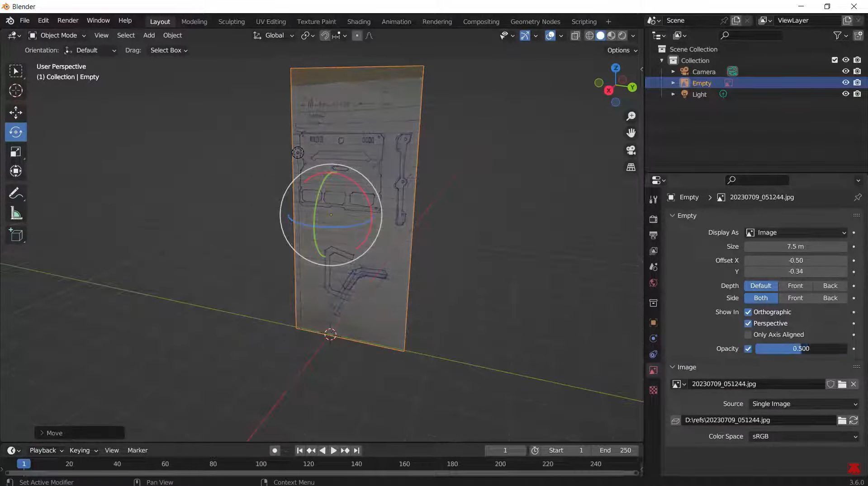This screenshot has height=486, width=868.
Task: Play the animation
Action: [x=333, y=450]
